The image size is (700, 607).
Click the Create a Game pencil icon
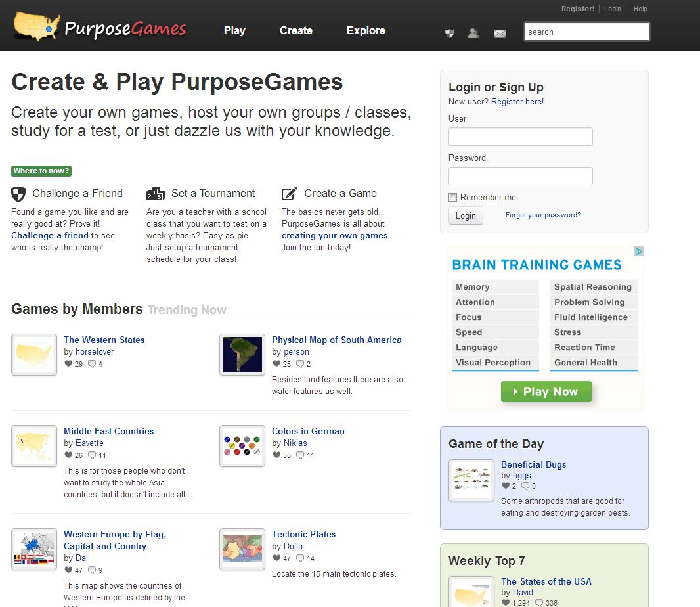[290, 193]
